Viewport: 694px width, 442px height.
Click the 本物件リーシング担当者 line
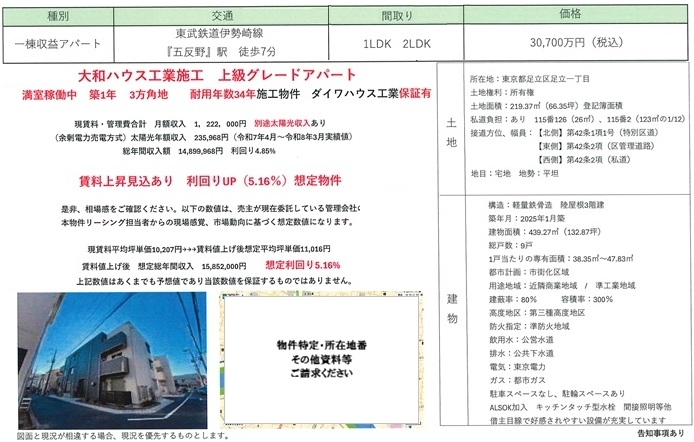click(x=207, y=222)
